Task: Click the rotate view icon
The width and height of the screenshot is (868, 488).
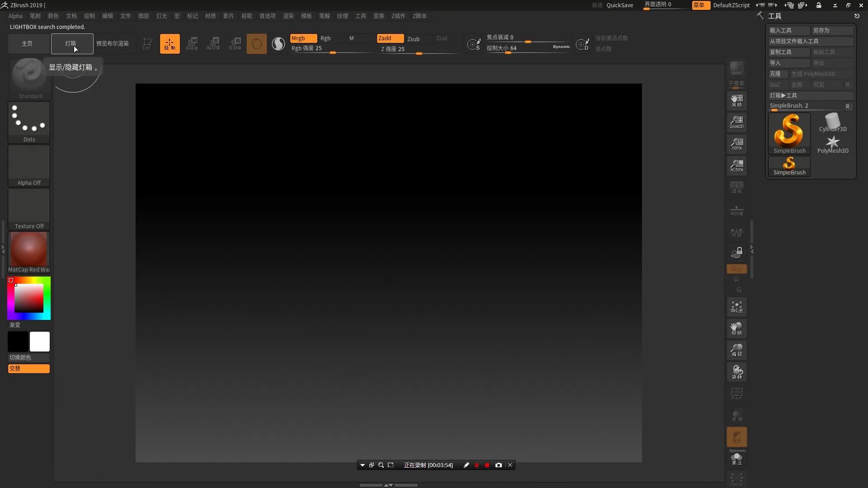Action: [736, 372]
